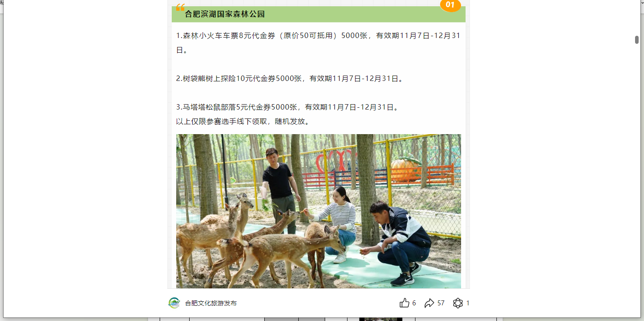Click the Wow count 1
The height and width of the screenshot is (321, 644).
point(468,303)
